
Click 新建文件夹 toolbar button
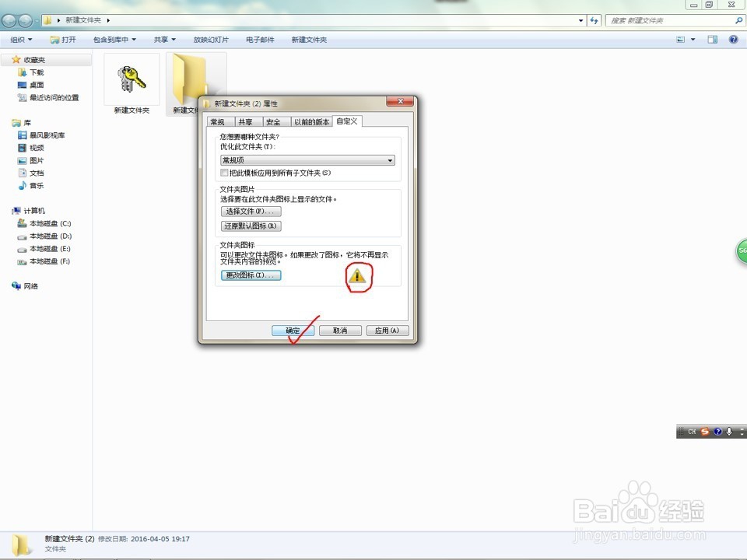pyautogui.click(x=309, y=40)
